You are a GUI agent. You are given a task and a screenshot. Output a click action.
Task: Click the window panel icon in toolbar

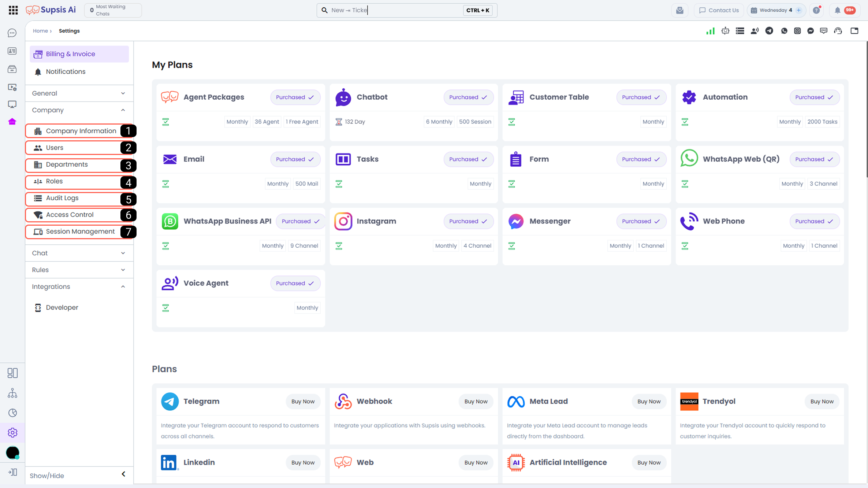(x=854, y=31)
